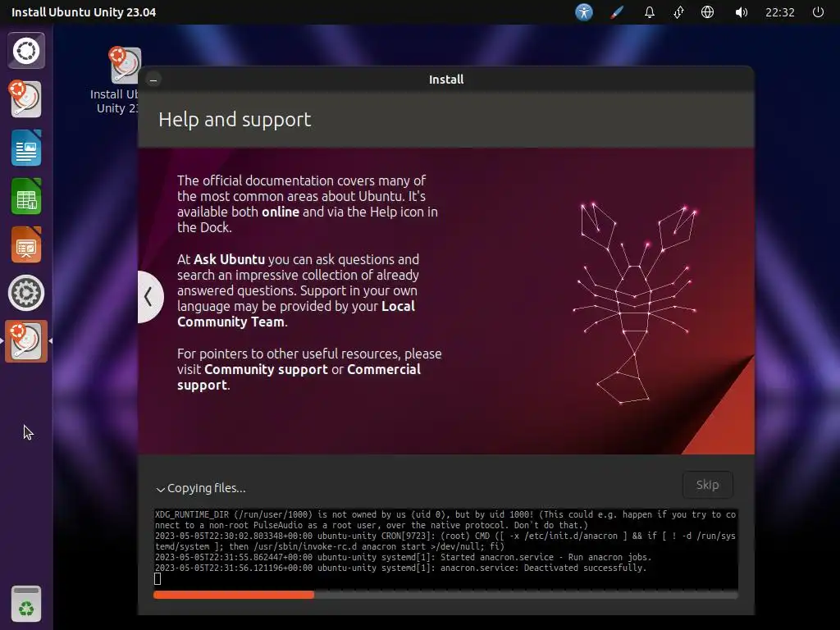Image resolution: width=840 pixels, height=630 pixels.
Task: Minimize the Install window
Action: 153,80
